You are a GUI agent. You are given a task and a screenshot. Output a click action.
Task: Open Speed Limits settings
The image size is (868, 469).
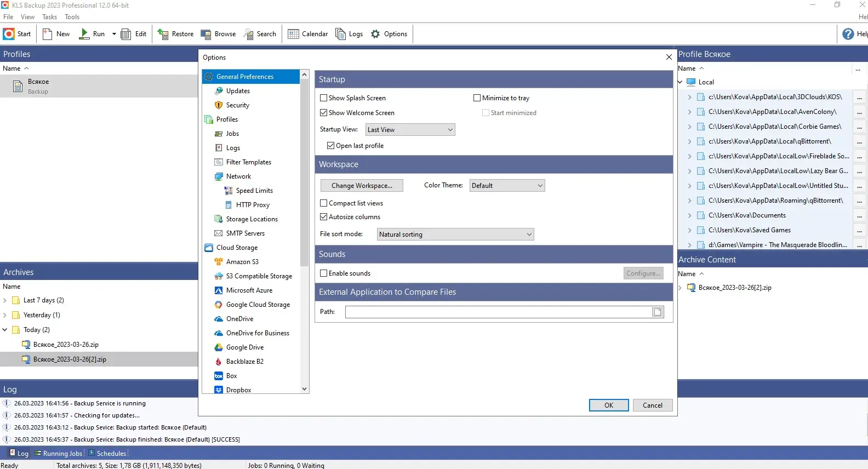254,191
